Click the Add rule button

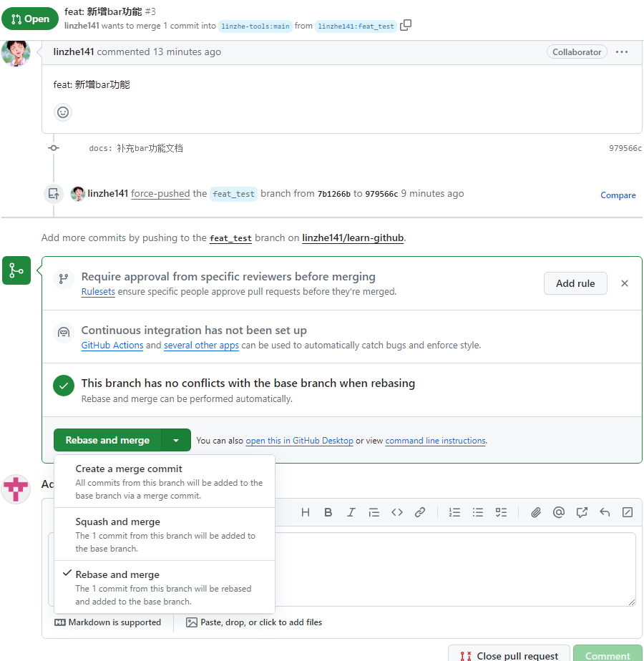(x=575, y=283)
